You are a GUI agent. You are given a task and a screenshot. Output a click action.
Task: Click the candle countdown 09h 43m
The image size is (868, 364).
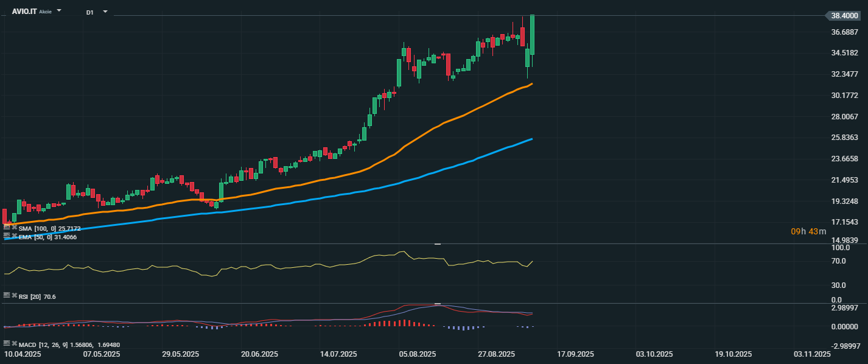(x=808, y=231)
